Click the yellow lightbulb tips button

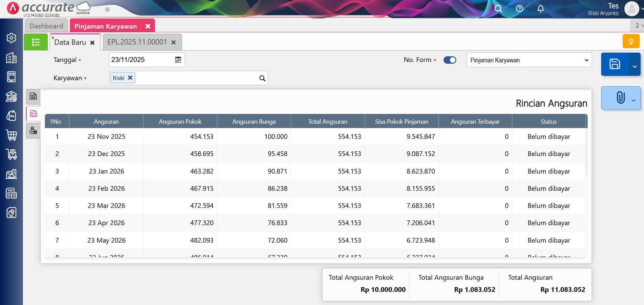(631, 41)
